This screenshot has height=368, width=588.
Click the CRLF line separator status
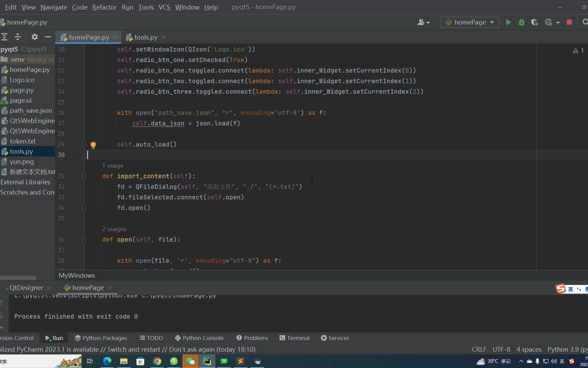[x=479, y=349]
